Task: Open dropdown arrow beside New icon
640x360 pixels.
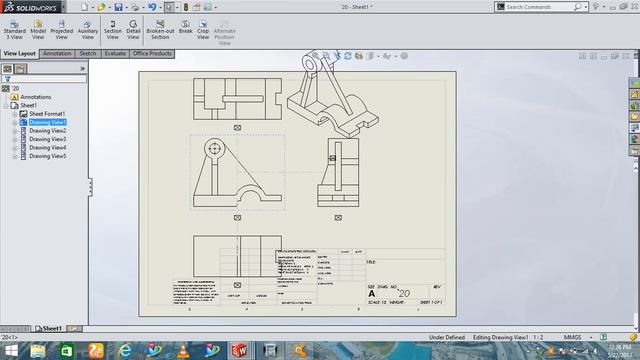Action: (x=93, y=7)
